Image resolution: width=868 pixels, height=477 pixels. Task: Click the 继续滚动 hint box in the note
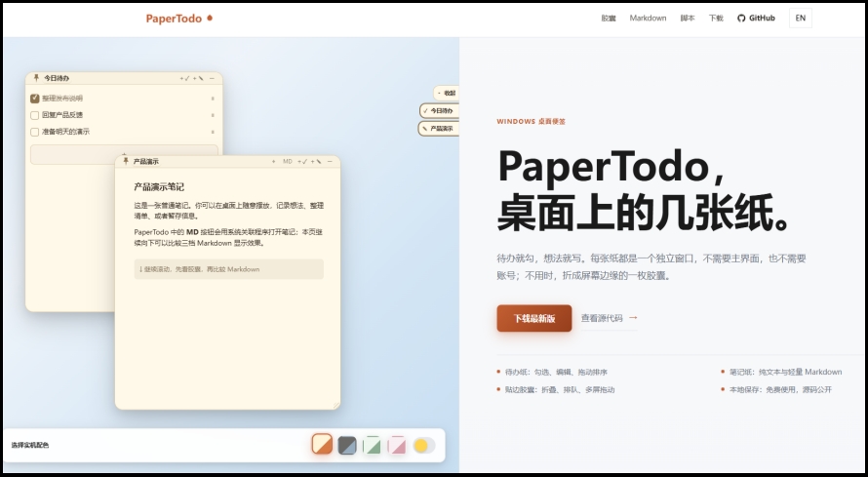coord(228,269)
